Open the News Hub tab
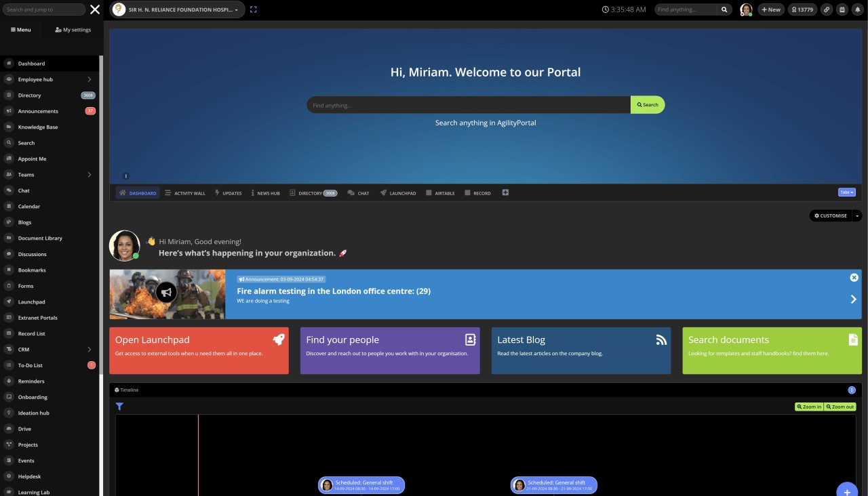This screenshot has height=496, width=868. (264, 193)
